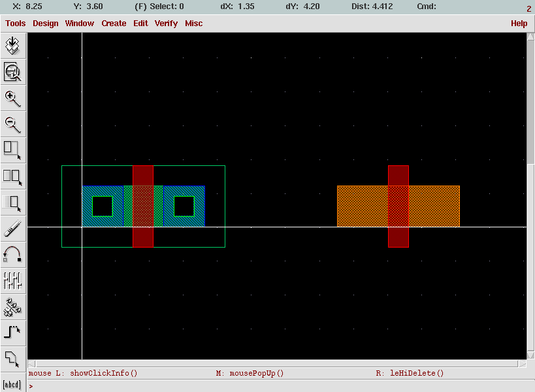535x392 pixels.
Task: Select the Stretch tool icon
Action: pyautogui.click(x=13, y=150)
